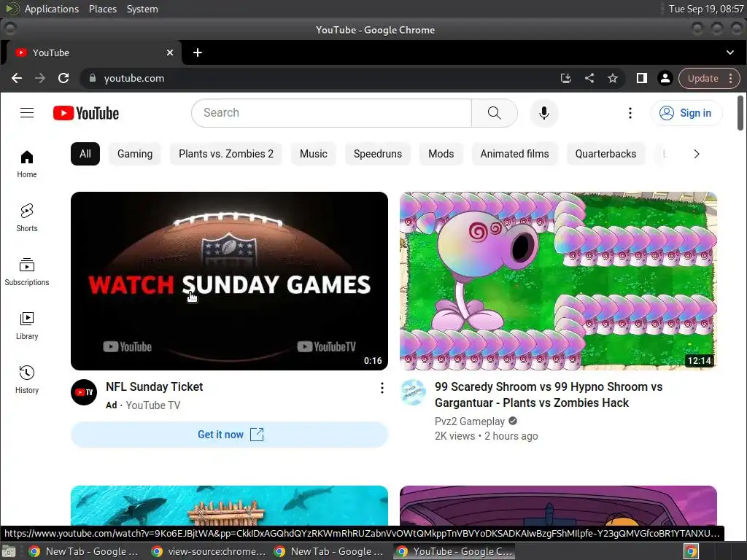747x560 pixels.
Task: Select the Gaming chip
Action: 135,154
